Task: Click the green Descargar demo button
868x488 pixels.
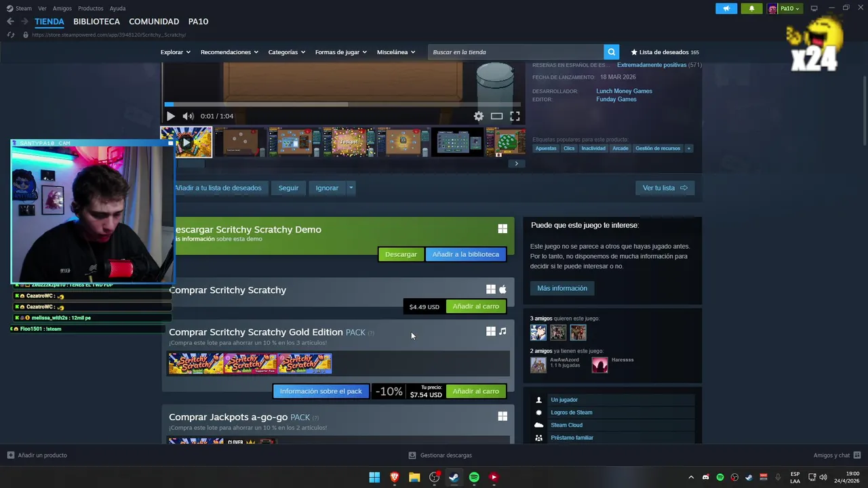Action: [401, 254]
